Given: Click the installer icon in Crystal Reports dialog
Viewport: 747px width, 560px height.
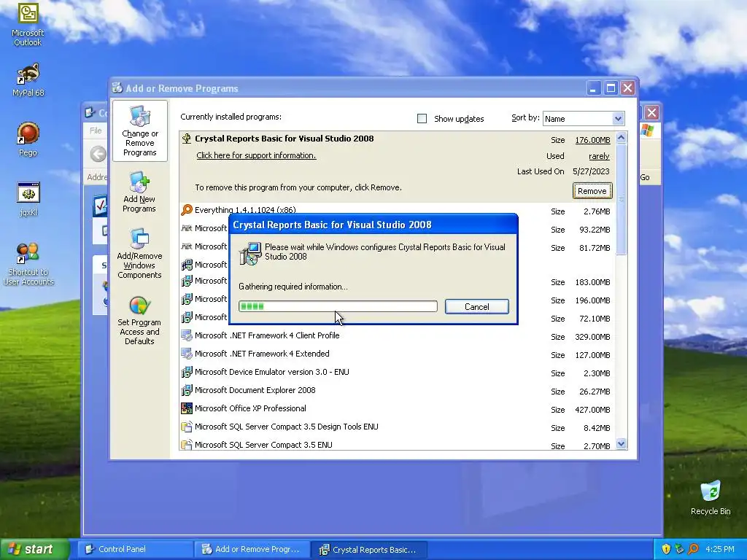Looking at the screenshot, I should pyautogui.click(x=250, y=253).
